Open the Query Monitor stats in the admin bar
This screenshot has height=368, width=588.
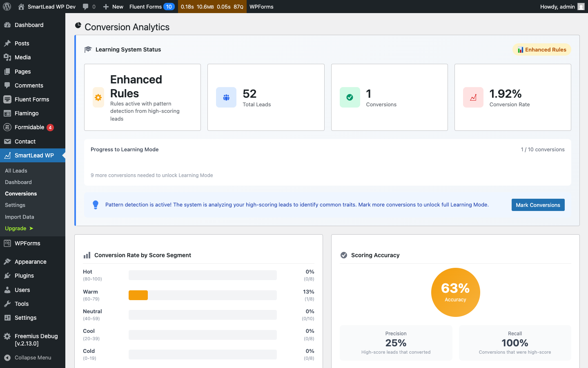pos(212,7)
